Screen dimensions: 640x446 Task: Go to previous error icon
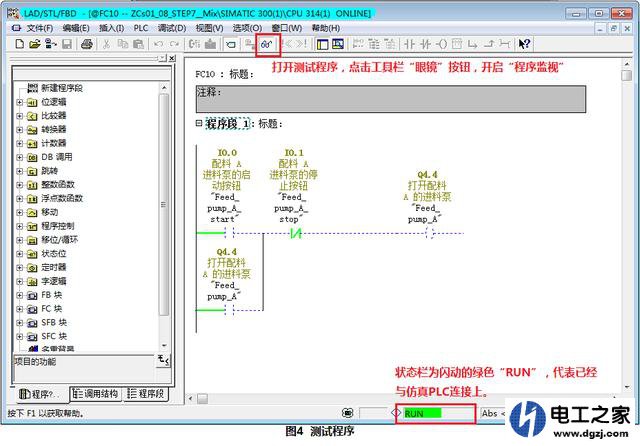tap(288, 44)
